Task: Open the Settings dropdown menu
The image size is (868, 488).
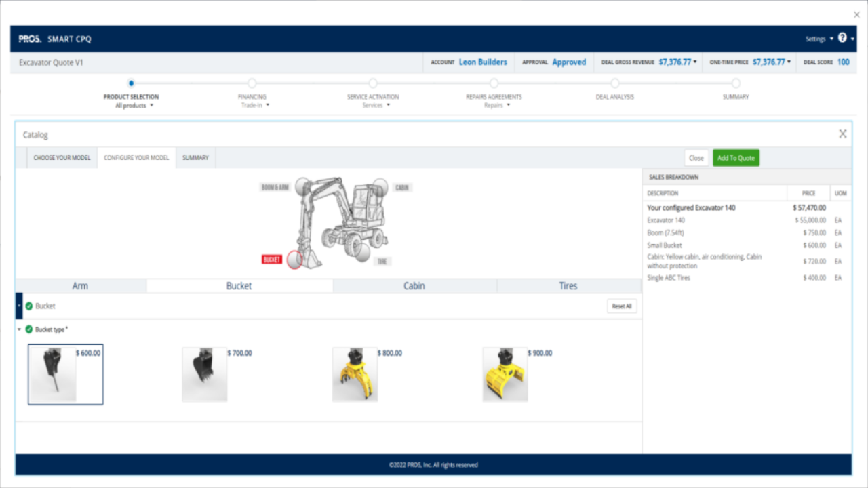Action: tap(819, 39)
